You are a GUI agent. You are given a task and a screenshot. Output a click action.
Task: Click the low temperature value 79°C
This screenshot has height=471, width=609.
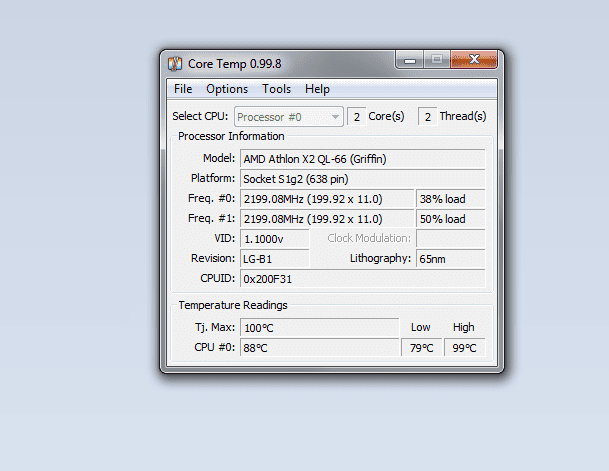coord(421,348)
